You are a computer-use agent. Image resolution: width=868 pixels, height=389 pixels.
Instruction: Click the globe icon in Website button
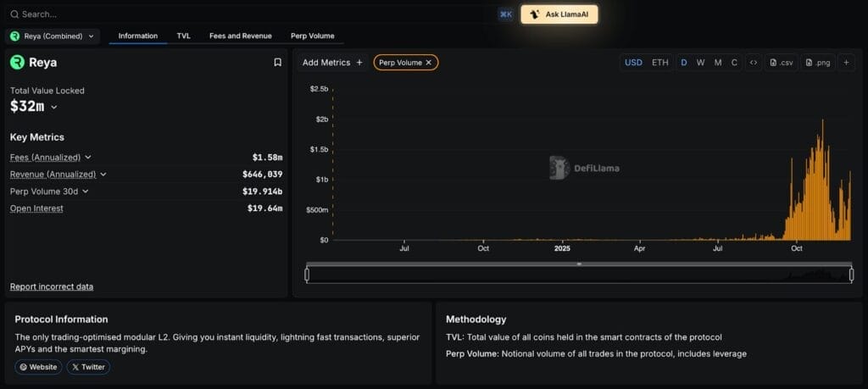23,367
